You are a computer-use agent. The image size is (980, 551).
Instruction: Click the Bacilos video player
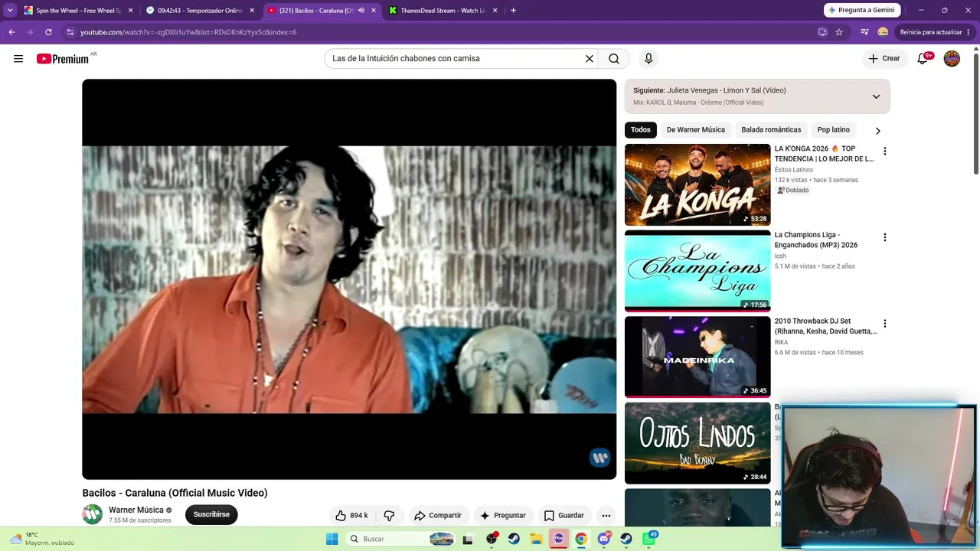[349, 279]
